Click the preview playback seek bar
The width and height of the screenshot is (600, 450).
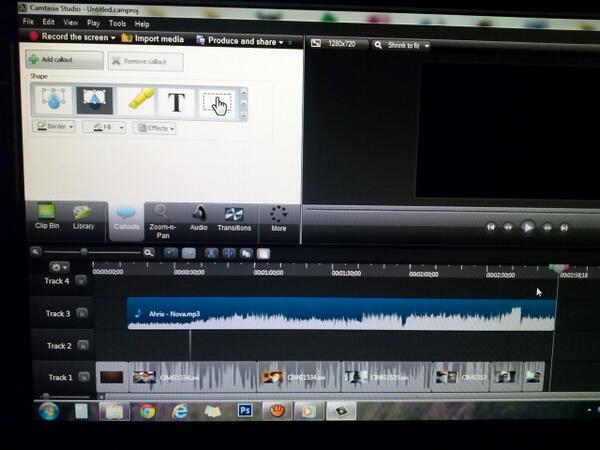(x=452, y=210)
